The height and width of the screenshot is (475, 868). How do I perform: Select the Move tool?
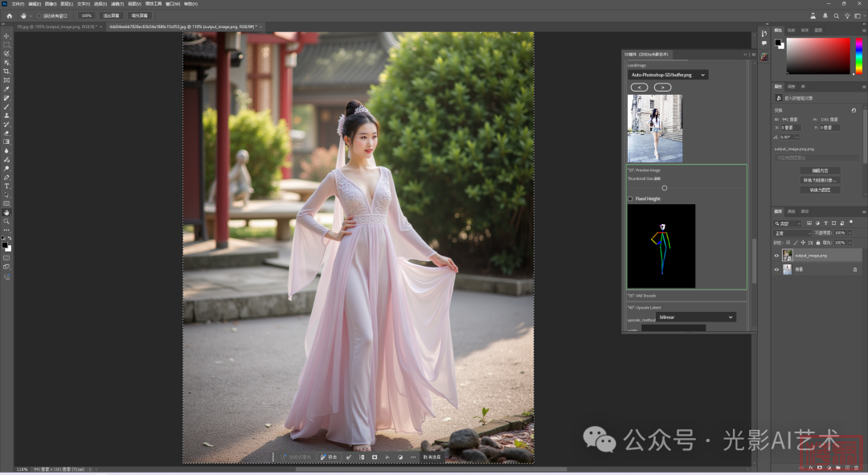(x=6, y=36)
